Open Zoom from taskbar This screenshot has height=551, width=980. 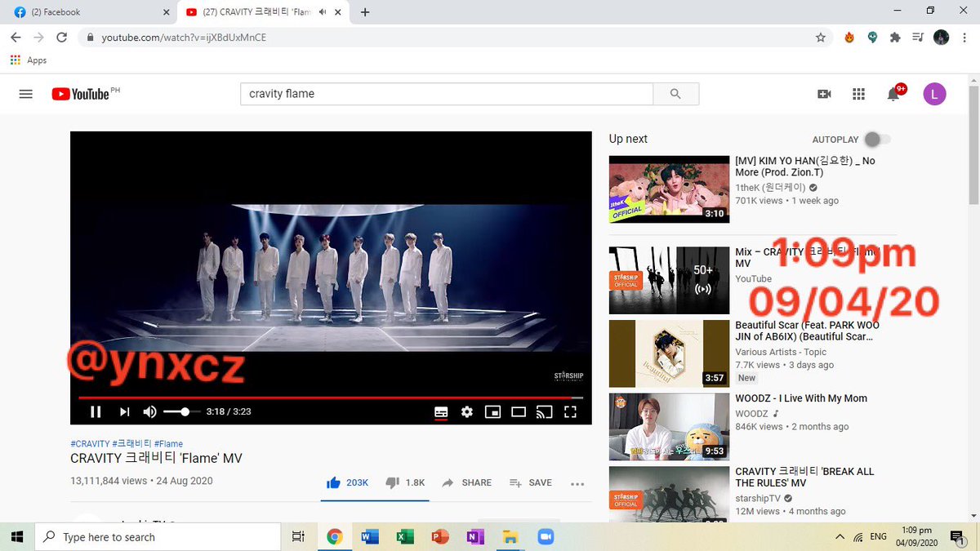tap(546, 536)
